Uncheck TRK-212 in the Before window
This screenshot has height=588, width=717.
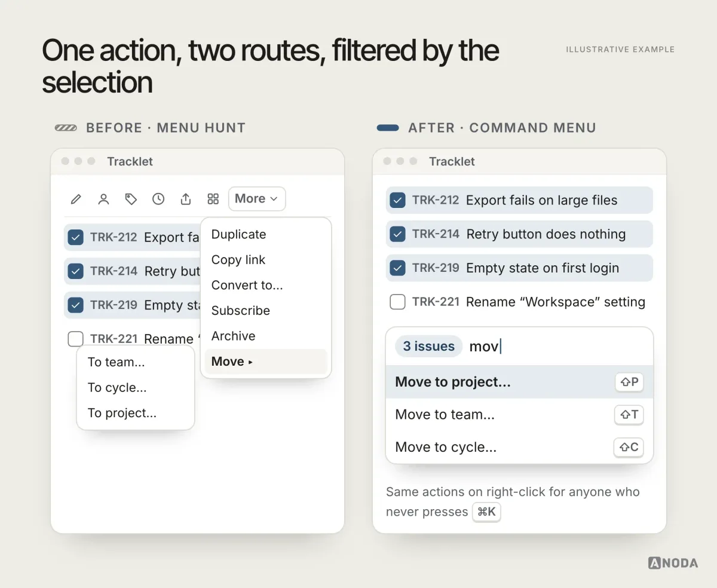coord(75,237)
